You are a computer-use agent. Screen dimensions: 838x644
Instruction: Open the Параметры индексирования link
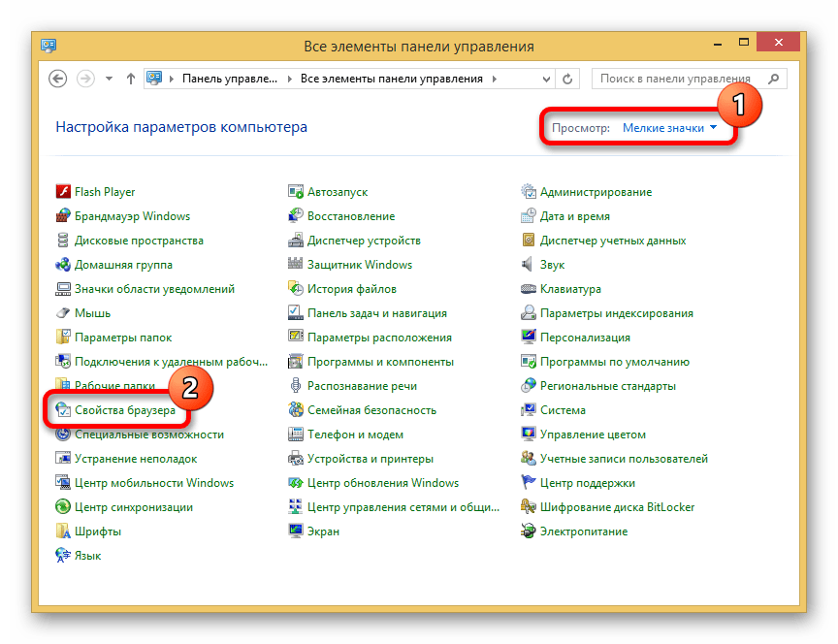[x=617, y=312]
